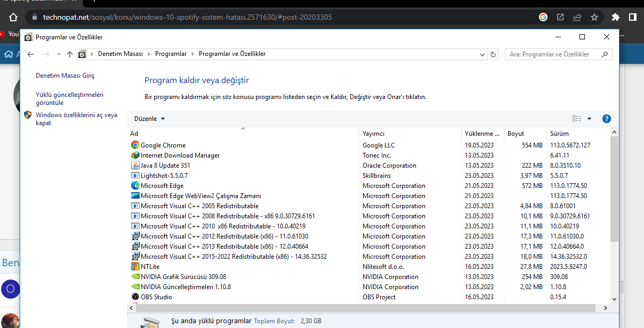Open the Chrome extensions puzzle icon
This screenshot has height=328, width=644.
[616, 17]
